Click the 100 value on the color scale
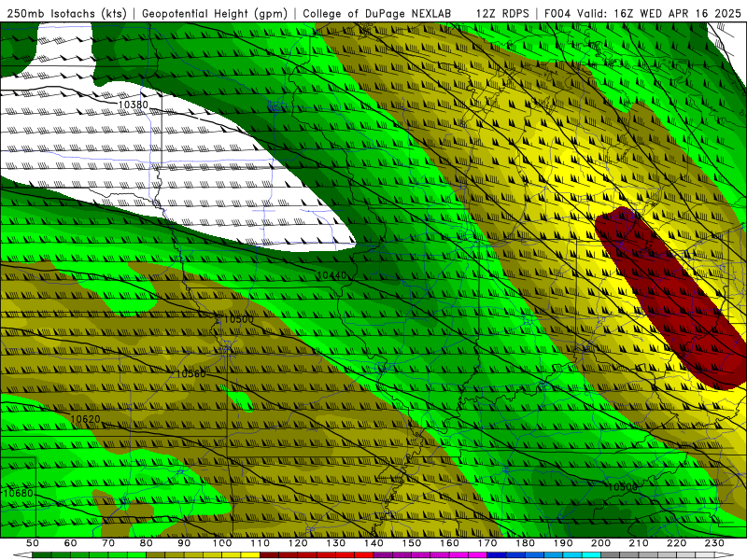 click(x=222, y=543)
